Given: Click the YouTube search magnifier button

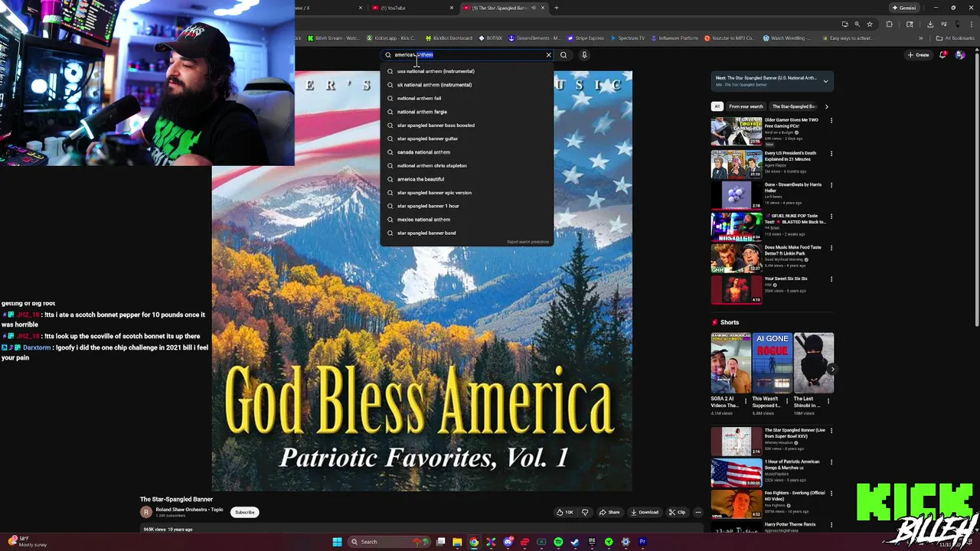Looking at the screenshot, I should click(x=563, y=55).
